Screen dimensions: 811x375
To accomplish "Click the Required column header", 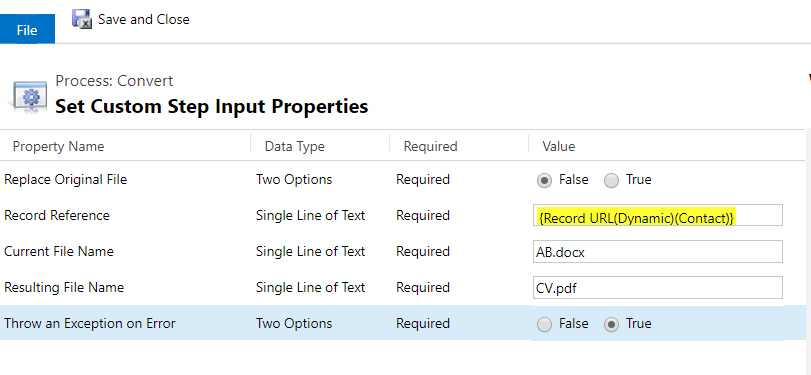I will coord(430,146).
